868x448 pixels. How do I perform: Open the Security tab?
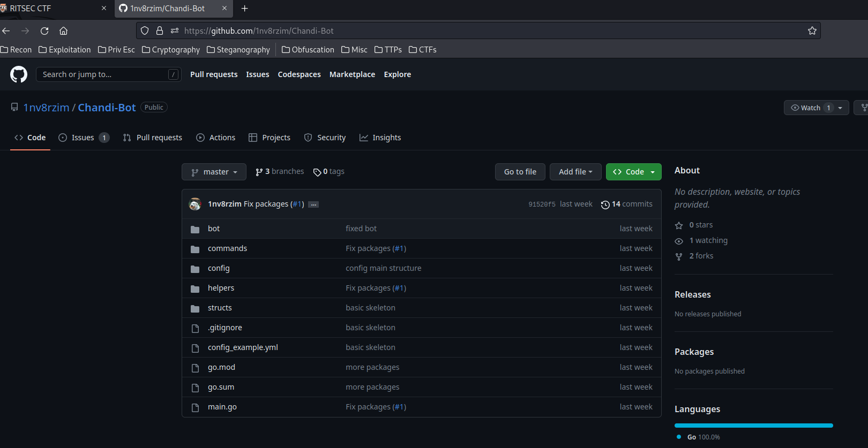tap(325, 138)
